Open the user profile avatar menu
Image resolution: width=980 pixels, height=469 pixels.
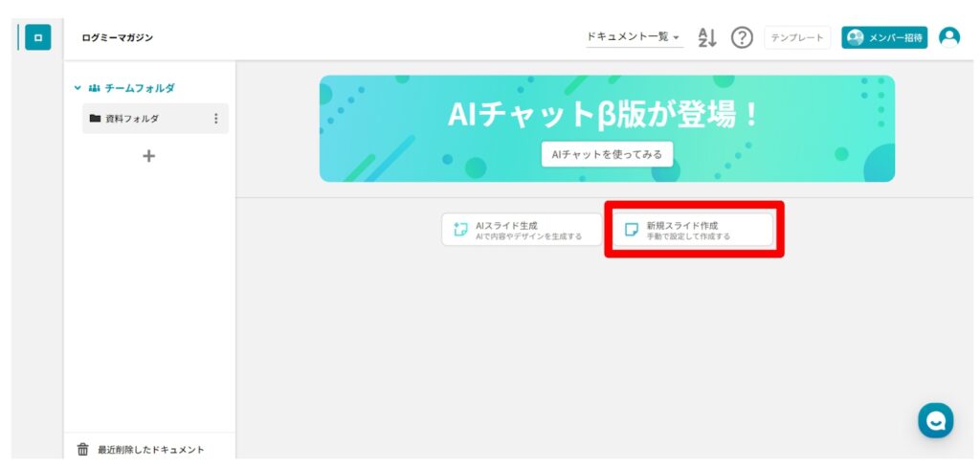point(949,37)
